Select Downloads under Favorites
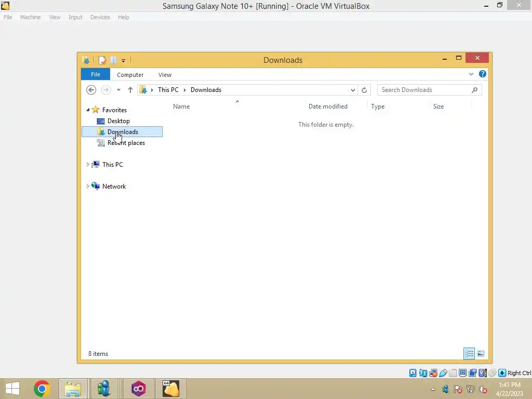532x399 pixels. point(122,131)
